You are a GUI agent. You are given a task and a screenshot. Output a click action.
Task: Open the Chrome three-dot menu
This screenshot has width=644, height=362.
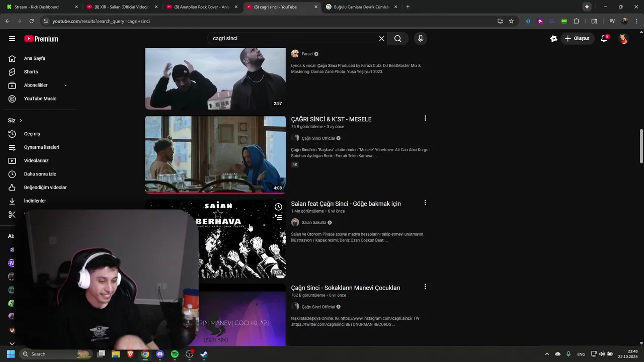pos(637,21)
